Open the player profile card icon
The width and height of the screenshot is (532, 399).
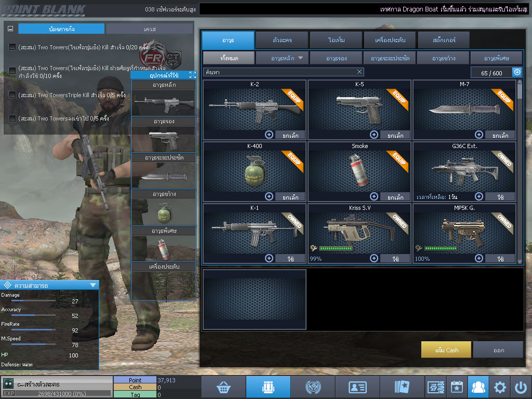(357, 387)
